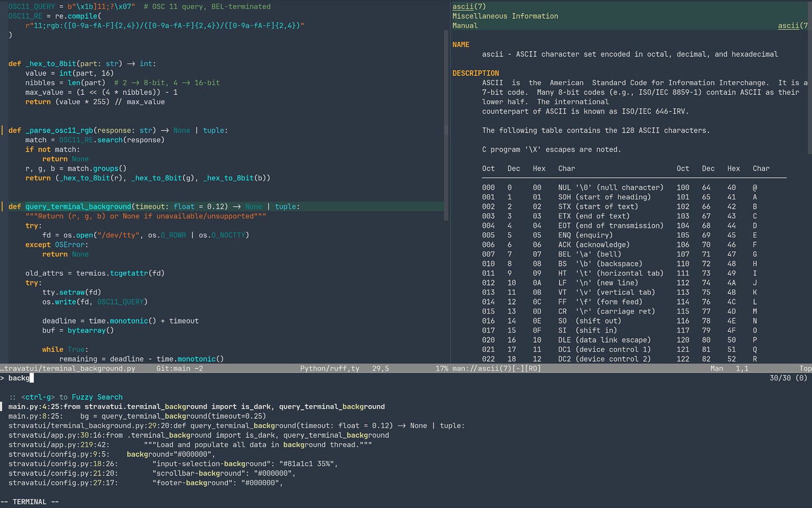Click the "Git:main ~2" branch indicator

[x=180, y=368]
